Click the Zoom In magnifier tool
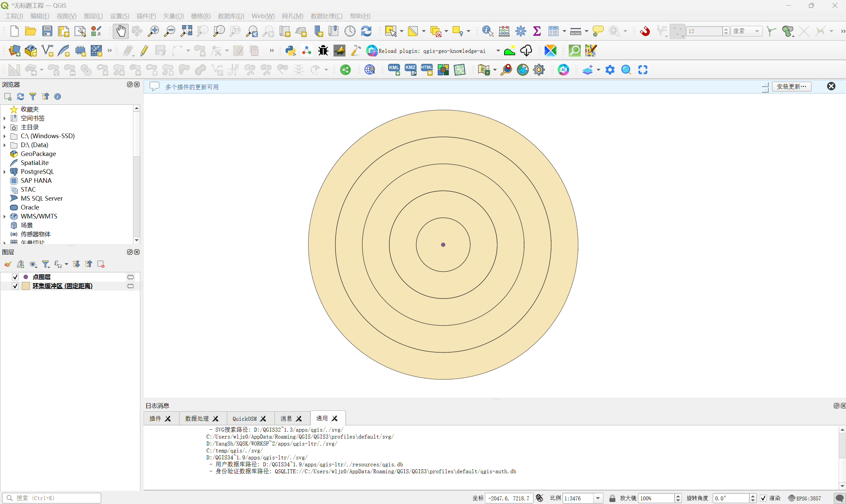The image size is (846, 504). point(153,31)
